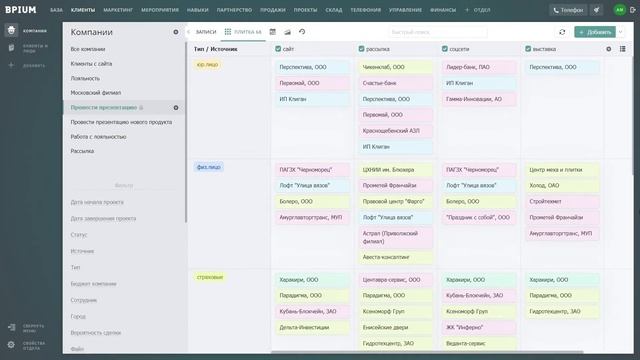Open Дельта-Инвестиции card
Viewport: 640px width, 360px height.
(x=312, y=327)
